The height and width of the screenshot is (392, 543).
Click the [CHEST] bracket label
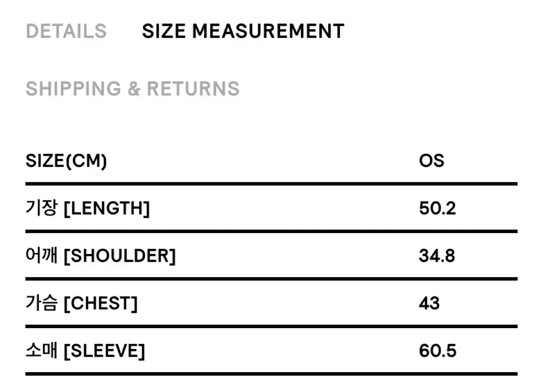pyautogui.click(x=100, y=304)
